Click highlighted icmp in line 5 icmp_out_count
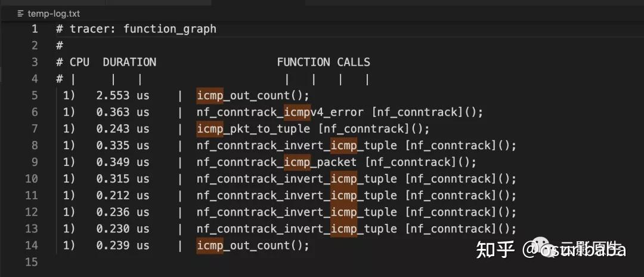This screenshot has height=277, width=644. (210, 96)
